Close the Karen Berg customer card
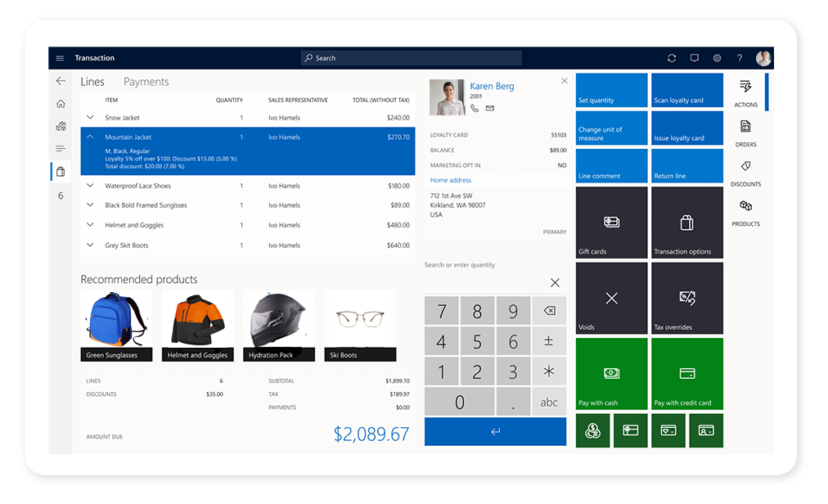Image resolution: width=828 pixels, height=504 pixels. tap(564, 81)
